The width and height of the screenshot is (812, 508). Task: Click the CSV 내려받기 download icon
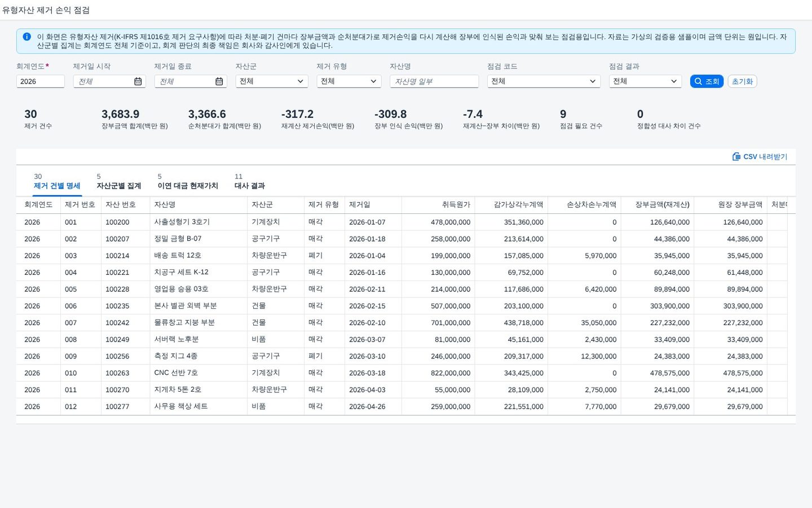coord(736,156)
